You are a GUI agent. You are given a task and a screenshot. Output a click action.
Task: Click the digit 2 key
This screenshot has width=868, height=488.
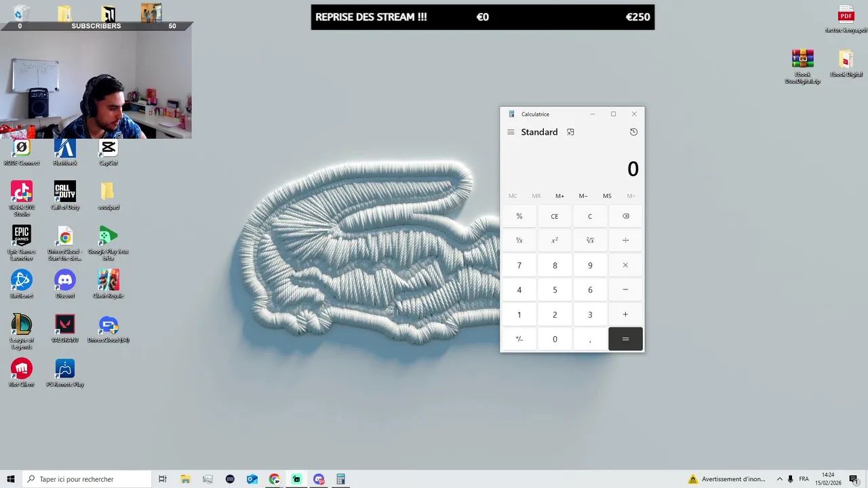click(x=555, y=314)
